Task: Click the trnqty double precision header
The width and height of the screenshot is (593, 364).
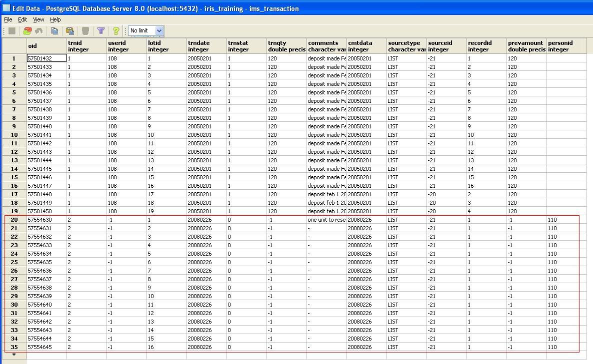Action: 286,46
